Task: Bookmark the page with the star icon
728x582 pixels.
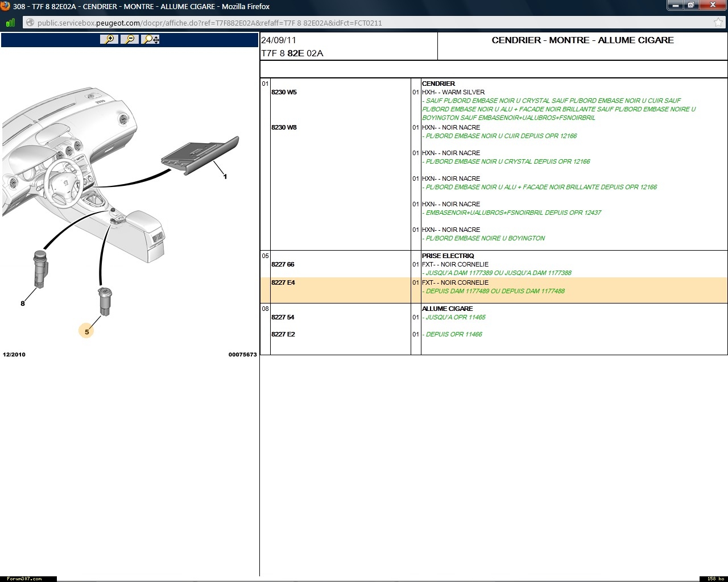Action: [718, 23]
